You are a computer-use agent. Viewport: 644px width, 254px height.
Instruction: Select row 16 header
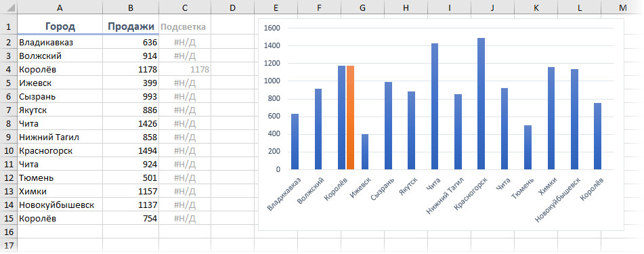coord(8,232)
